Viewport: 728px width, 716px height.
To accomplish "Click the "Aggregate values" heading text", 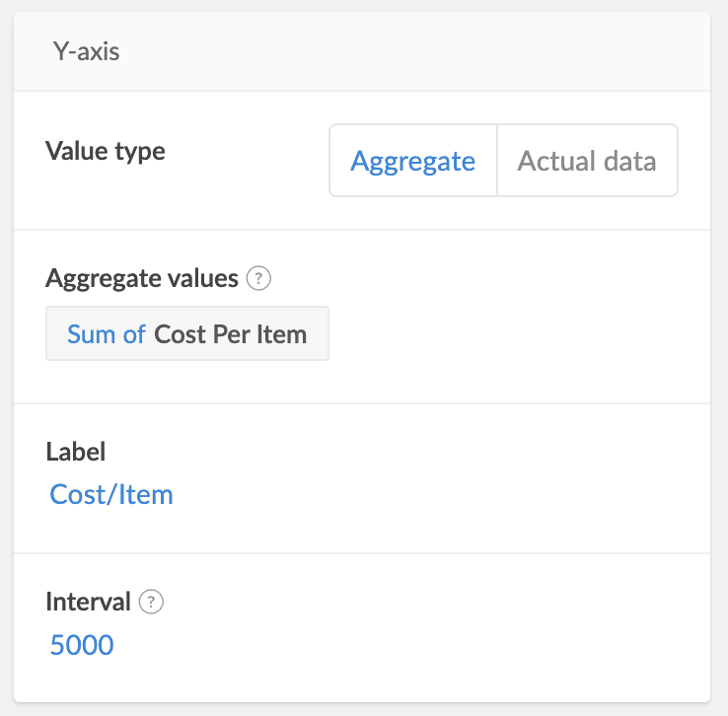I will click(x=142, y=279).
